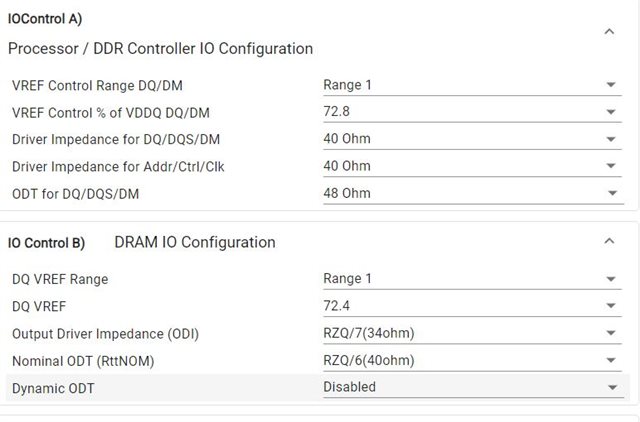Open the 72.8 VREF Control % dropdown arrow
Image resolution: width=640 pixels, height=422 pixels.
611,112
